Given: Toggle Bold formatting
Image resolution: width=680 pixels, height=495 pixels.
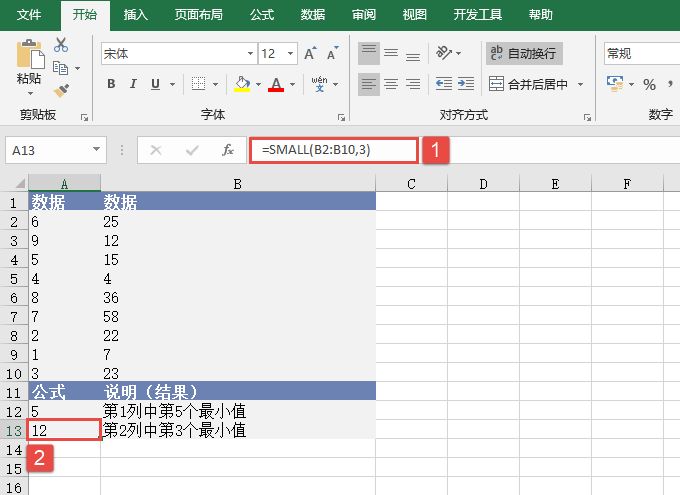Looking at the screenshot, I should (112, 85).
